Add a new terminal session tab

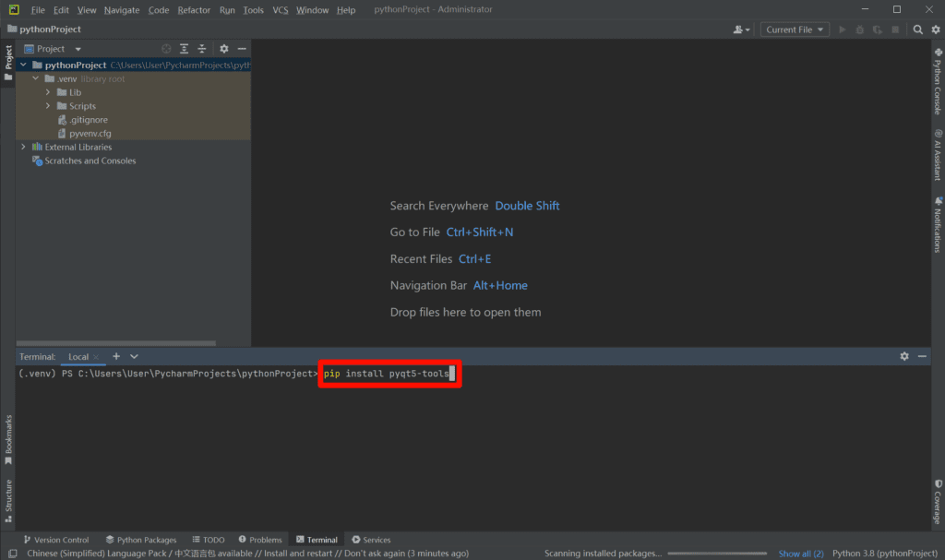click(x=116, y=356)
